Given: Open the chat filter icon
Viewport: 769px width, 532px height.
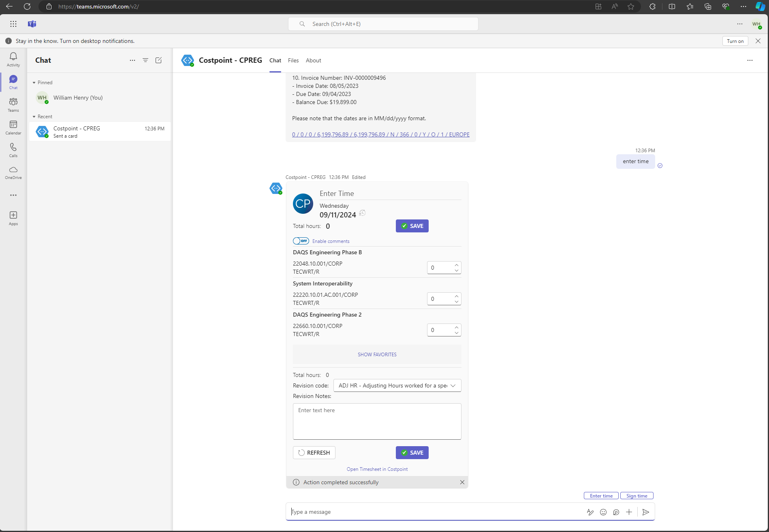Looking at the screenshot, I should (145, 60).
